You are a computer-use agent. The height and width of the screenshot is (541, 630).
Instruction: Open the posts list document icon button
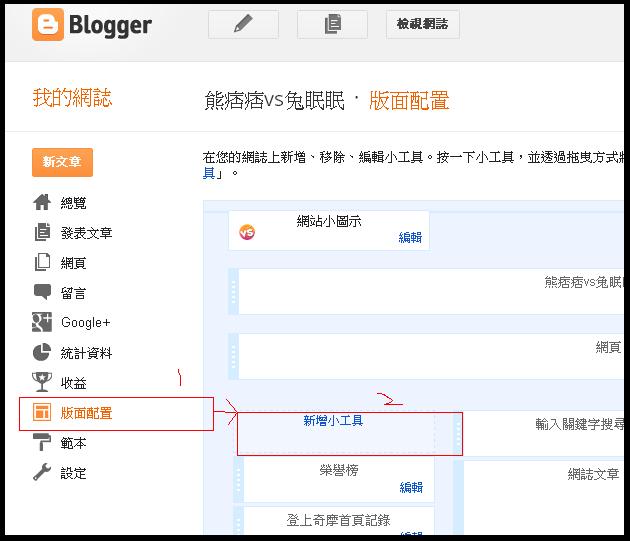[x=332, y=25]
